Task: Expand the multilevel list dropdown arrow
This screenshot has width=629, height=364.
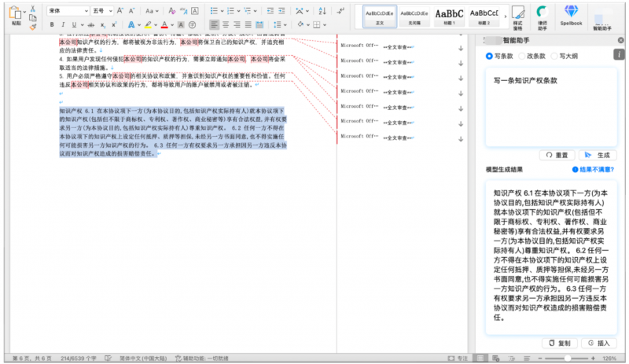Action: click(255, 11)
